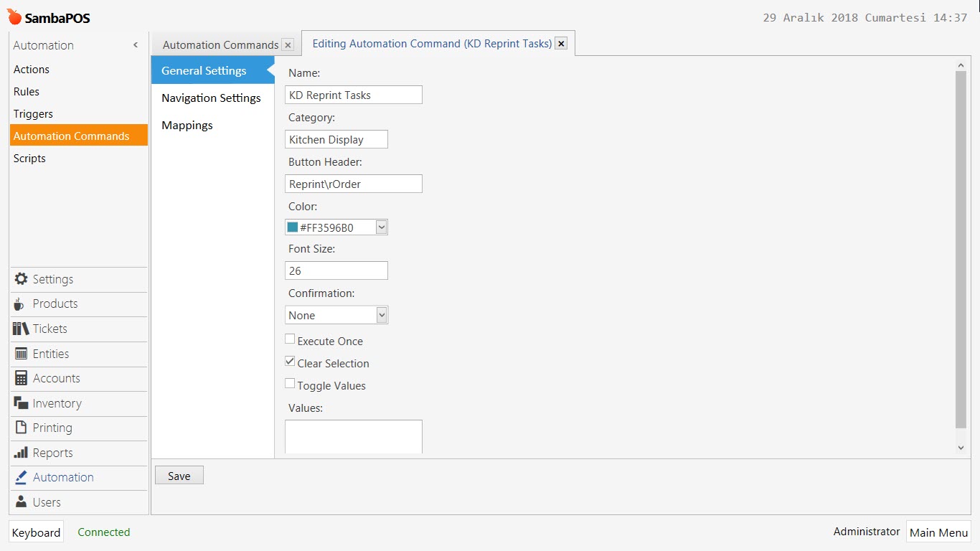Expand the Confirmation dropdown
Viewport: 980px width, 551px height.
coord(382,315)
